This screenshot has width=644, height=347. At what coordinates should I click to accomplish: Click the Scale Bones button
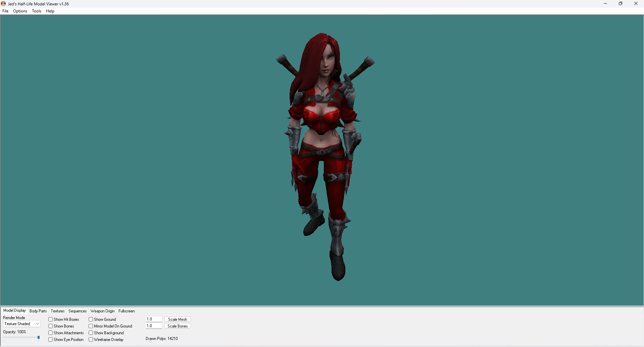(178, 326)
